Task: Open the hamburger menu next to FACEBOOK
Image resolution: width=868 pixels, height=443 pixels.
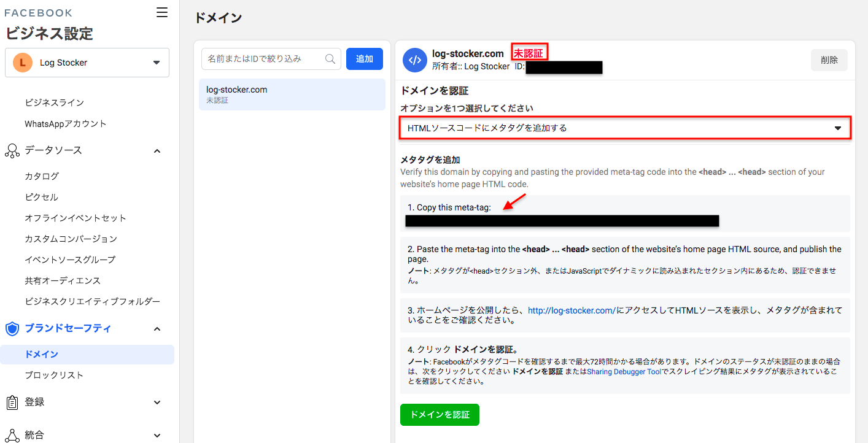Action: click(162, 12)
